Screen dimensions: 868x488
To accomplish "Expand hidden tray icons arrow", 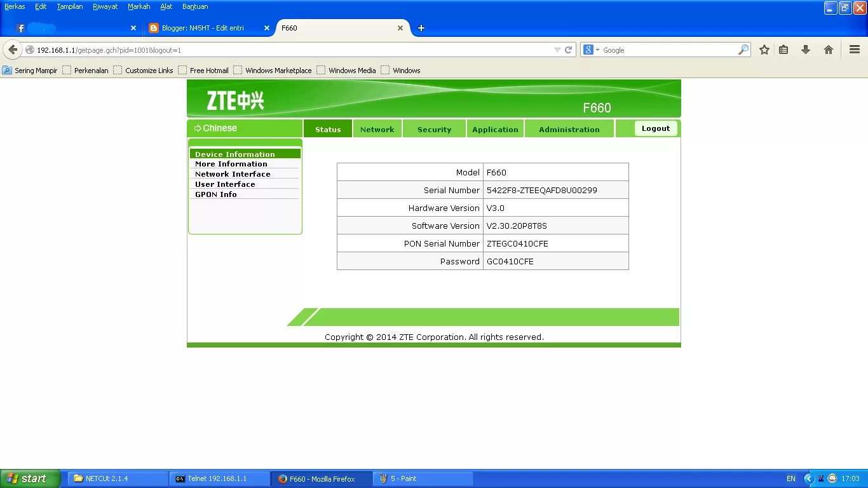I will point(809,478).
